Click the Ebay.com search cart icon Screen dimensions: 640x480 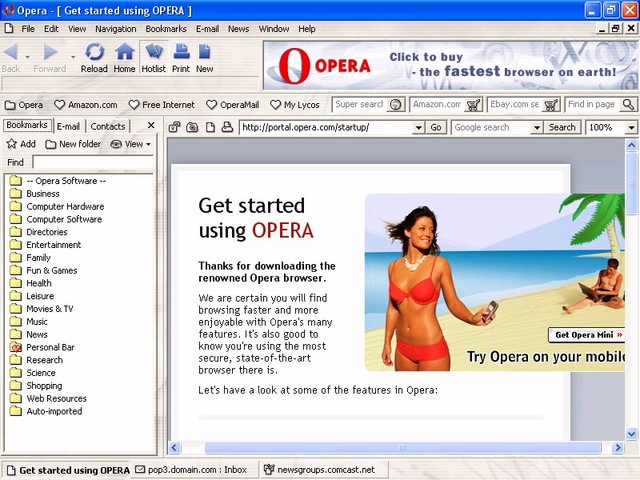(551, 105)
